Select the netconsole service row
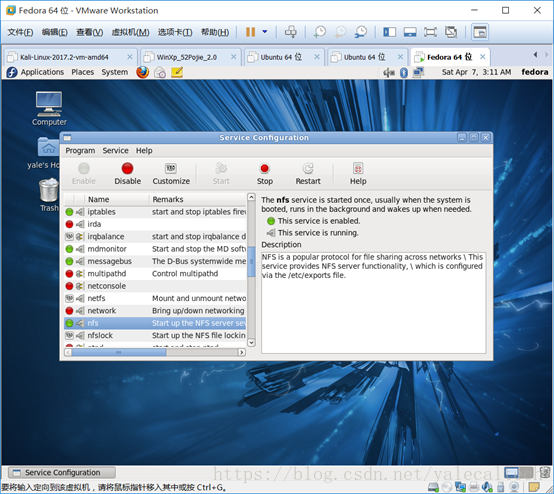Image resolution: width=554 pixels, height=494 pixels. 155,286
